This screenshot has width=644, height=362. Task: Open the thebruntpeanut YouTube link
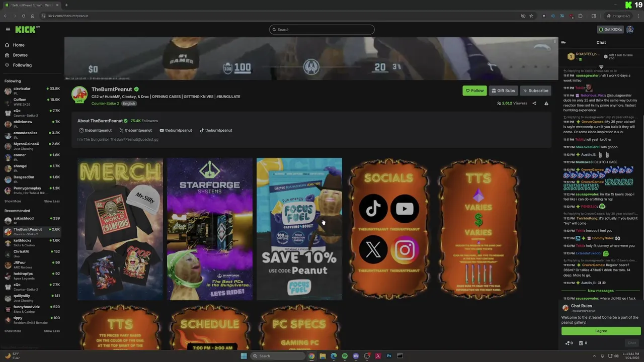click(x=176, y=130)
